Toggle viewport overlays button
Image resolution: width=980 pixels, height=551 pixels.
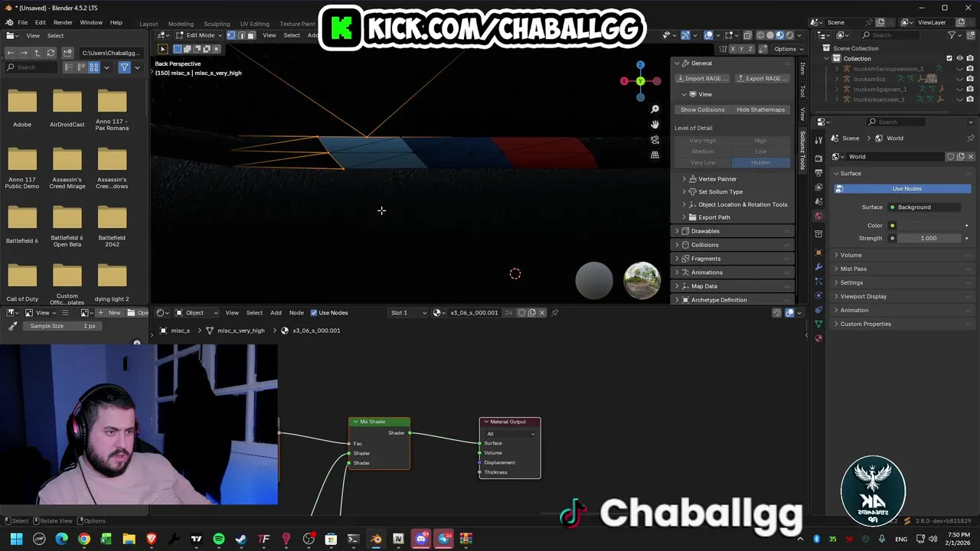pos(709,35)
